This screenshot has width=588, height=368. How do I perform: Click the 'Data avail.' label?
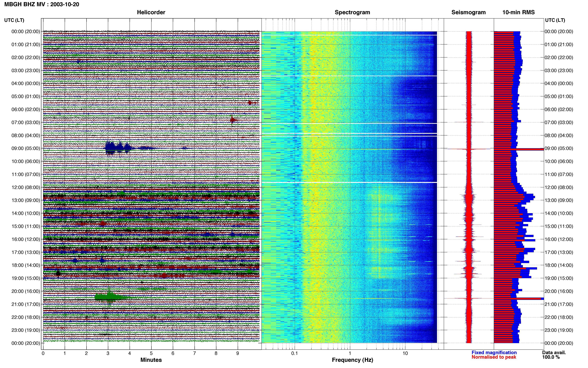click(554, 352)
